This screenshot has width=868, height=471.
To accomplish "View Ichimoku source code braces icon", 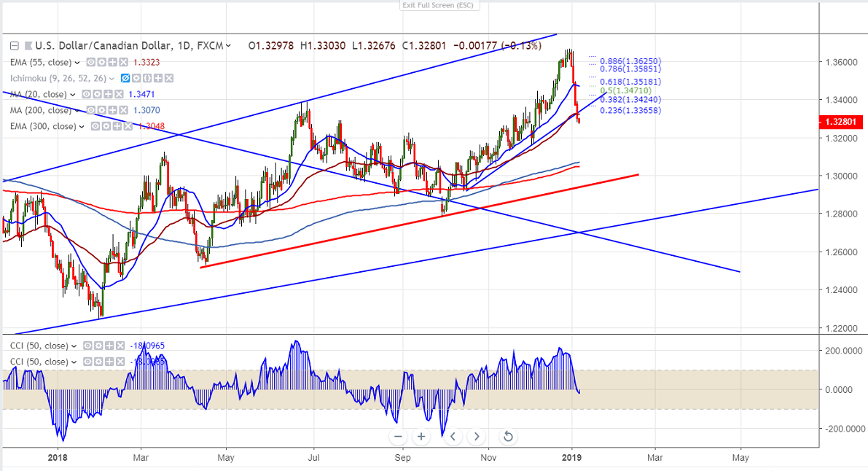I will click(x=147, y=78).
